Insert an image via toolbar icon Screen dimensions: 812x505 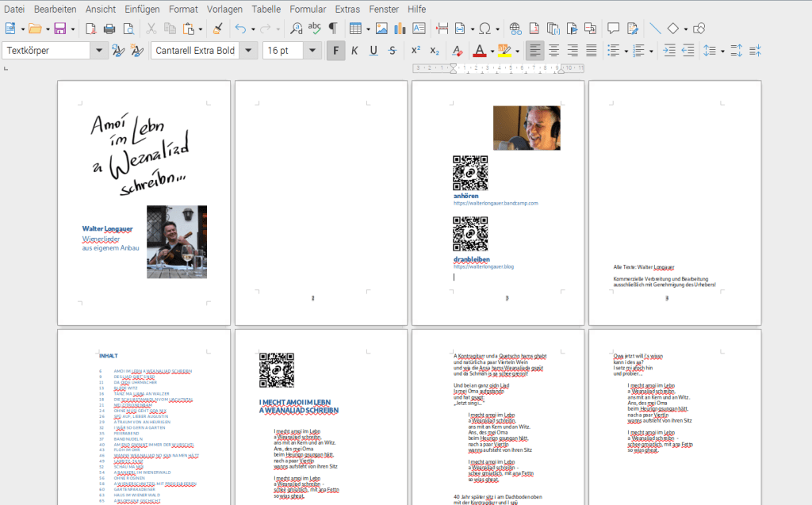pyautogui.click(x=381, y=29)
